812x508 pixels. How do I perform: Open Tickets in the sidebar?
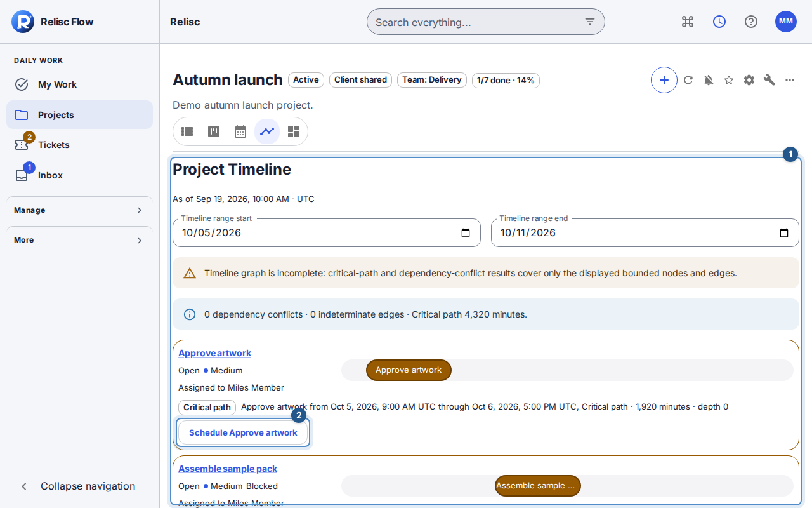[79, 145]
